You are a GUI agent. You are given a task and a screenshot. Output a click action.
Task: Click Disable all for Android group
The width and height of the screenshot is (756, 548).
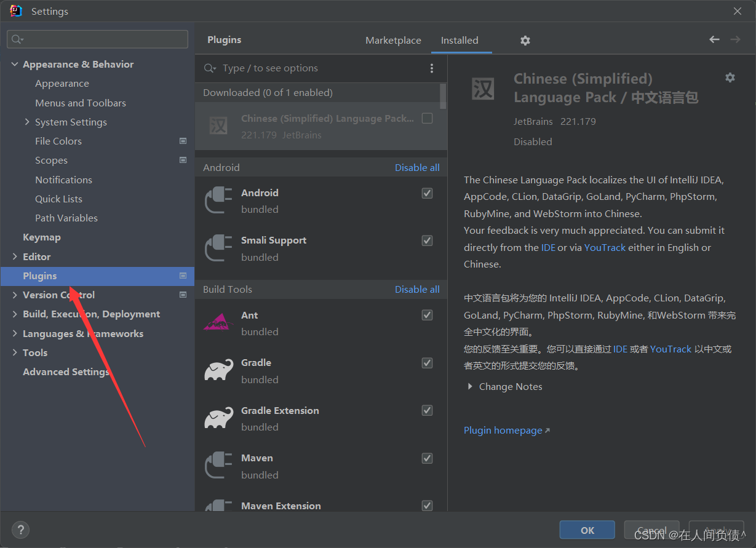(x=417, y=167)
